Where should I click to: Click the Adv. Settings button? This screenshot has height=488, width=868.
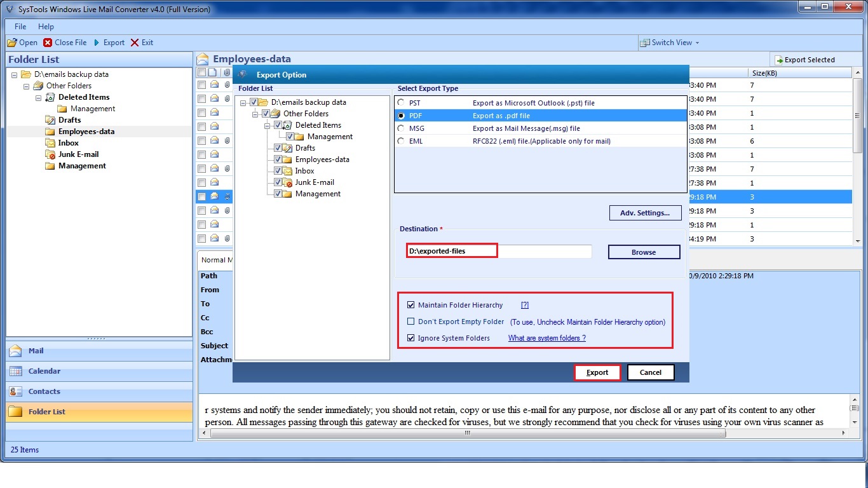pos(645,213)
